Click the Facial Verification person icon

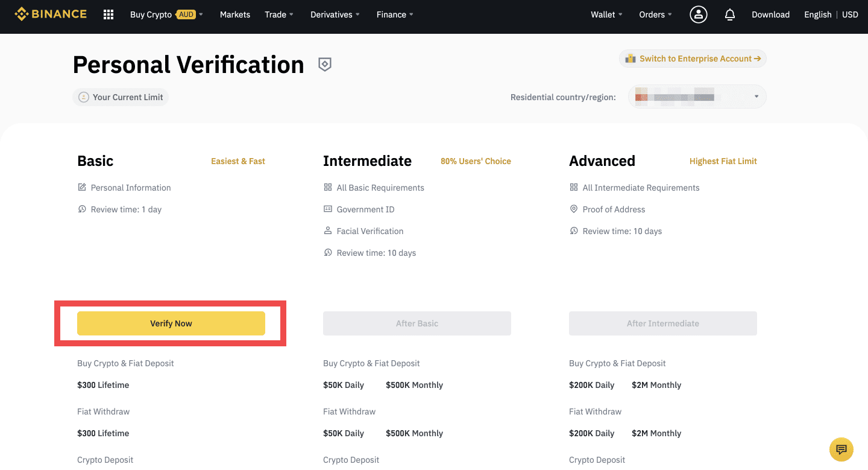328,230
